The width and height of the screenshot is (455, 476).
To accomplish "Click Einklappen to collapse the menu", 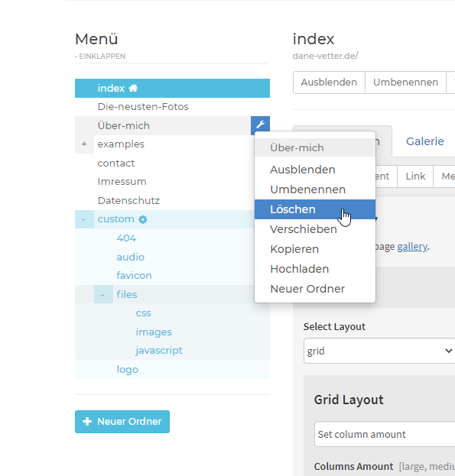I will (x=100, y=57).
